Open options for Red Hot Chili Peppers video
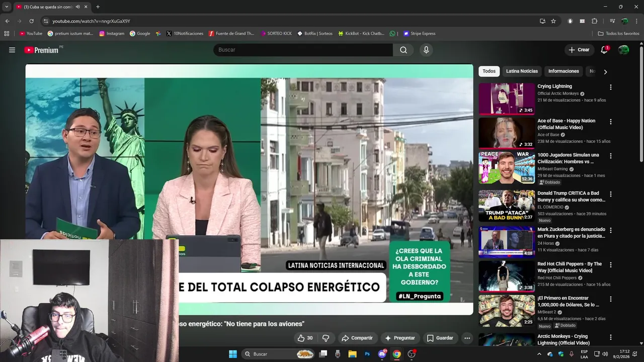Viewport: 644px width, 362px height. tap(611, 265)
